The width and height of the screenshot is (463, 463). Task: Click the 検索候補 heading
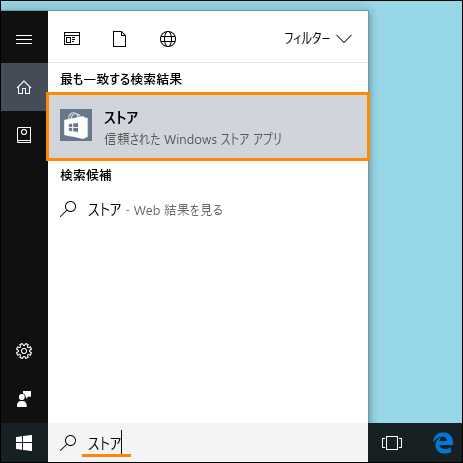tap(86, 175)
